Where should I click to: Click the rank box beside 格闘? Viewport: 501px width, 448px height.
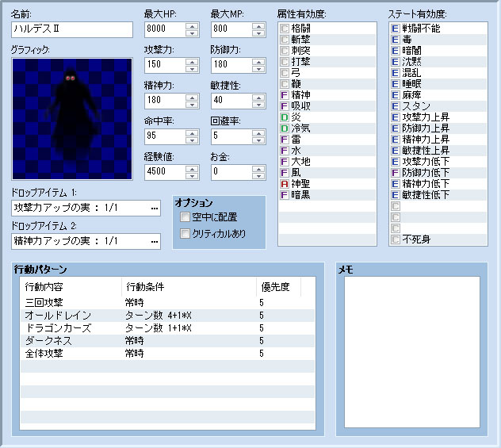pyautogui.click(x=285, y=28)
